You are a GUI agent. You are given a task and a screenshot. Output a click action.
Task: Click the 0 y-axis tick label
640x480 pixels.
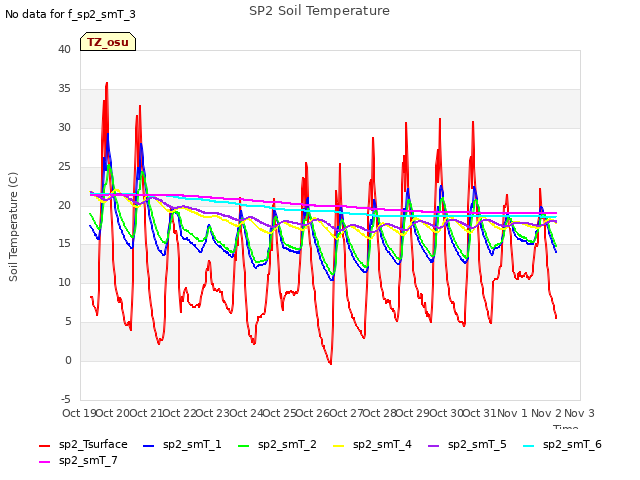(x=68, y=360)
